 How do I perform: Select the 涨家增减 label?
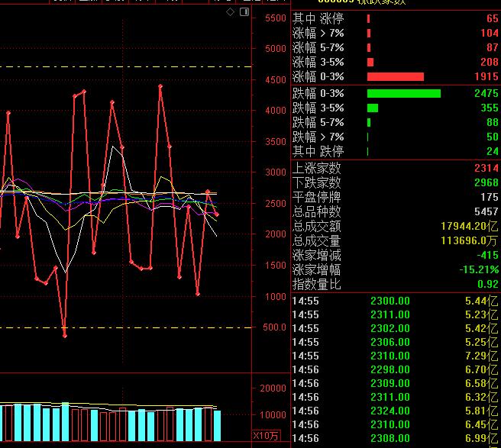[x=317, y=255]
